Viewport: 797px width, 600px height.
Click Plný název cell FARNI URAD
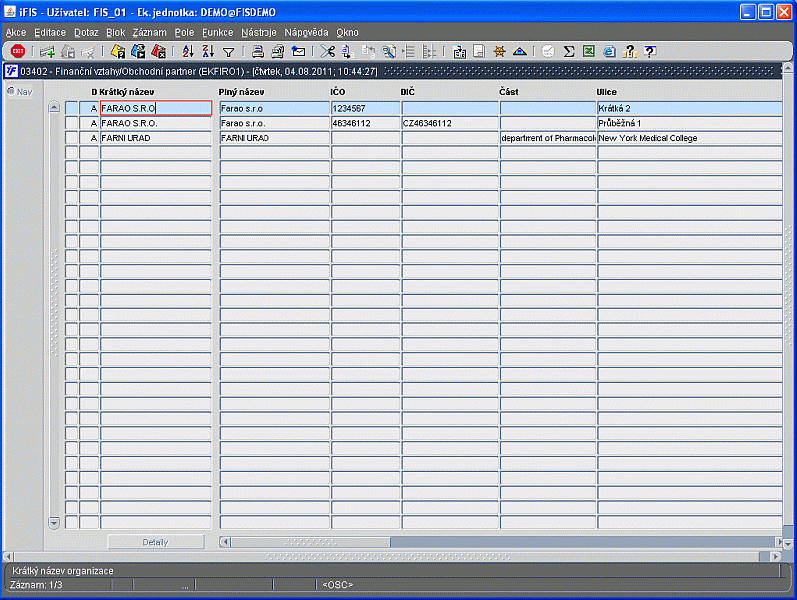click(274, 138)
